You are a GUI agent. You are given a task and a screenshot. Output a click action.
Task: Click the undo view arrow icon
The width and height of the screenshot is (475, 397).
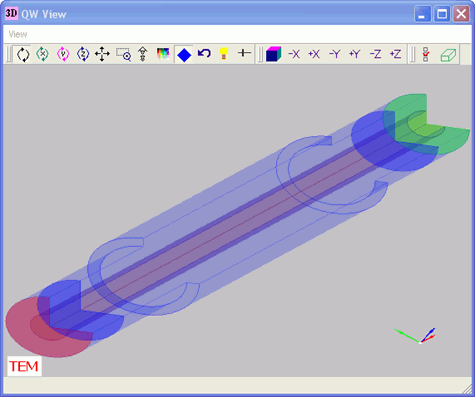(x=204, y=53)
